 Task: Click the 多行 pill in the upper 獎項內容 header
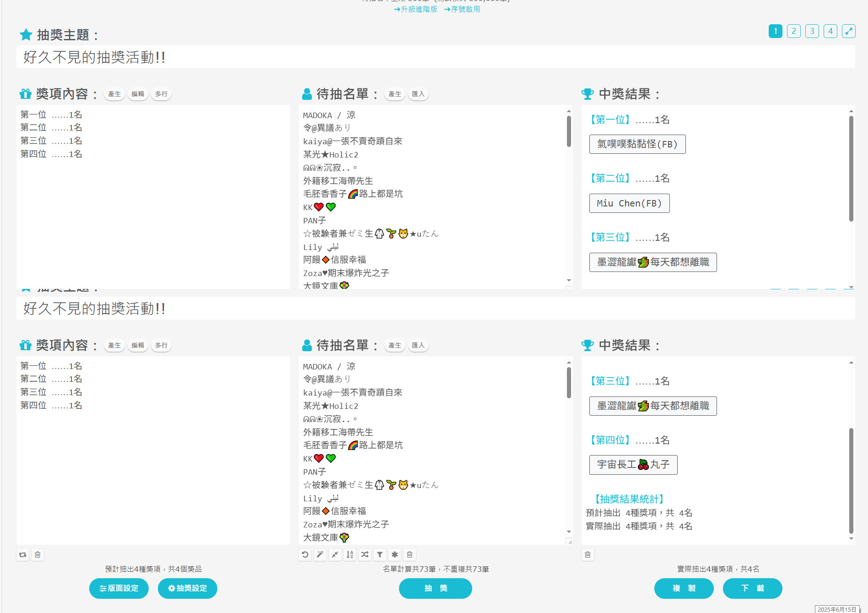[x=161, y=94]
